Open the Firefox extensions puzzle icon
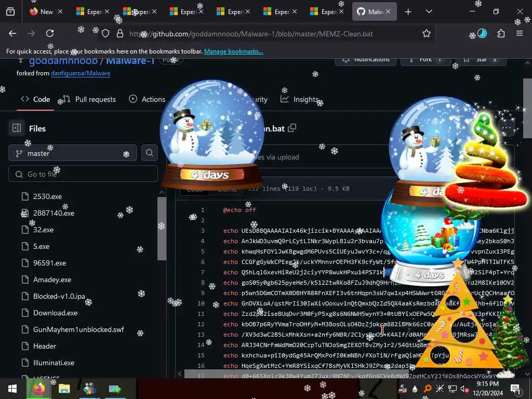The height and width of the screenshot is (399, 532). click(501, 33)
